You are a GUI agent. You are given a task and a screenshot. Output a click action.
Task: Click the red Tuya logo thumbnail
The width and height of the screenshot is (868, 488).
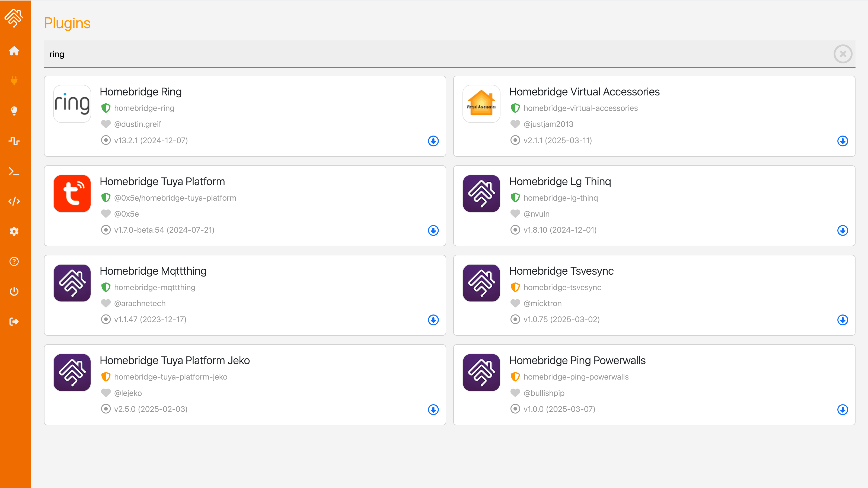[x=72, y=193]
